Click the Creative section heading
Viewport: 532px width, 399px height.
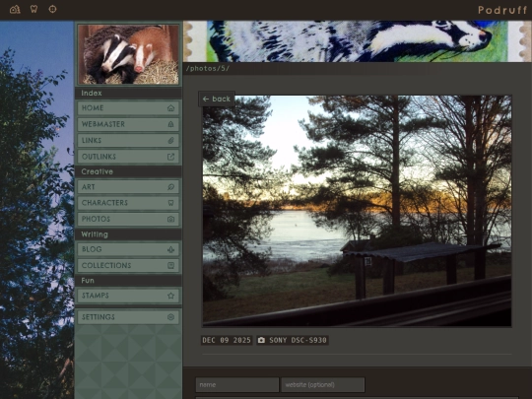(97, 171)
